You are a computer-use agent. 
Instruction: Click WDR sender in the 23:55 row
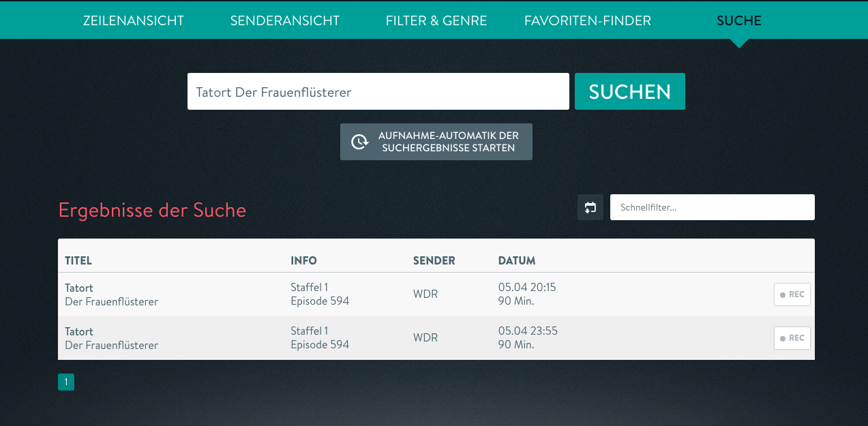pyautogui.click(x=425, y=338)
